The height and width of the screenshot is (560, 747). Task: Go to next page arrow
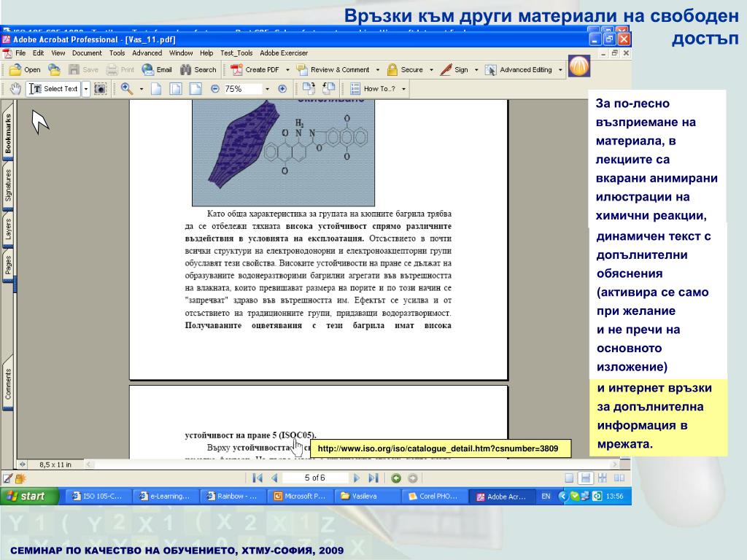tap(356, 478)
